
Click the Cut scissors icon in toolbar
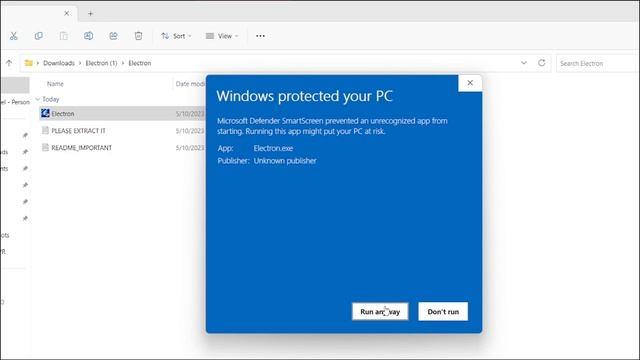[13, 36]
